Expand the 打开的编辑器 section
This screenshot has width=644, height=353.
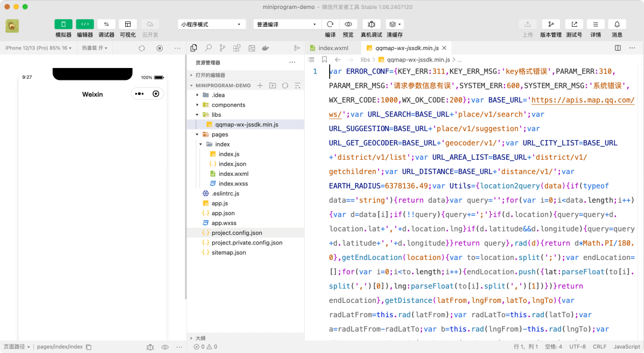246,75
